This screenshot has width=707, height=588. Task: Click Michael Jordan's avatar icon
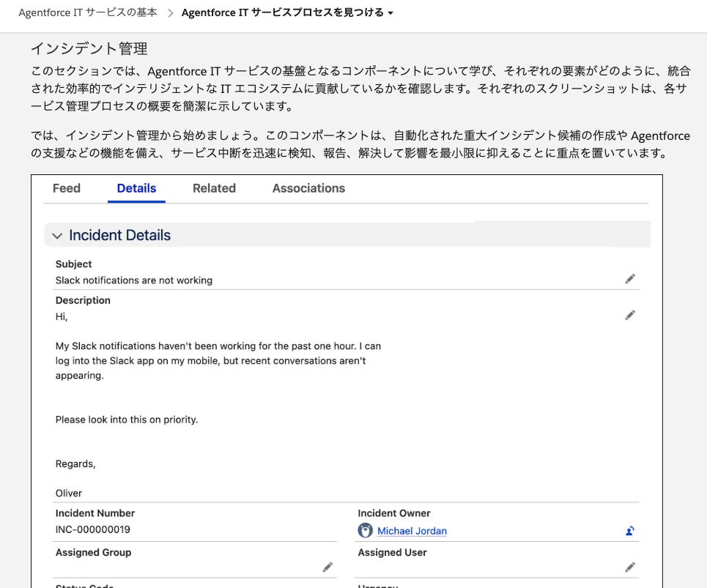pyautogui.click(x=365, y=531)
